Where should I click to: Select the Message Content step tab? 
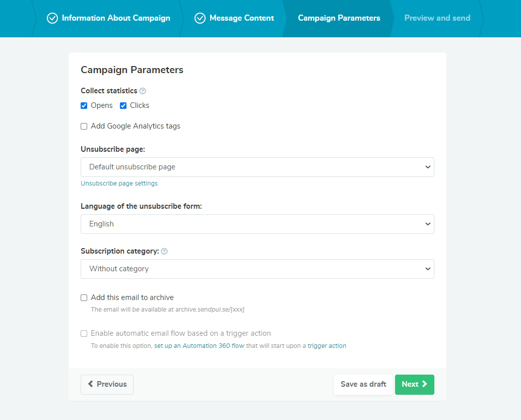[x=241, y=18]
